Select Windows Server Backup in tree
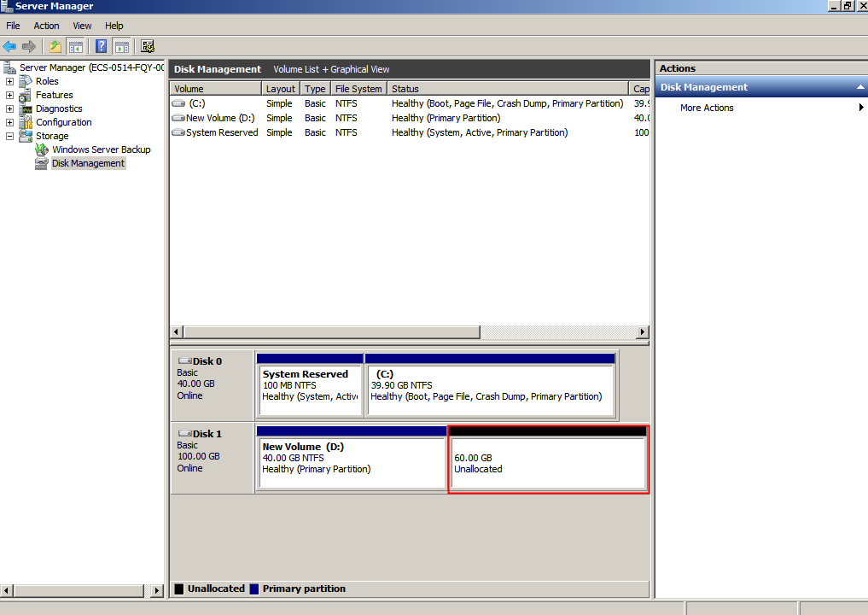The height and width of the screenshot is (615, 868). (102, 149)
